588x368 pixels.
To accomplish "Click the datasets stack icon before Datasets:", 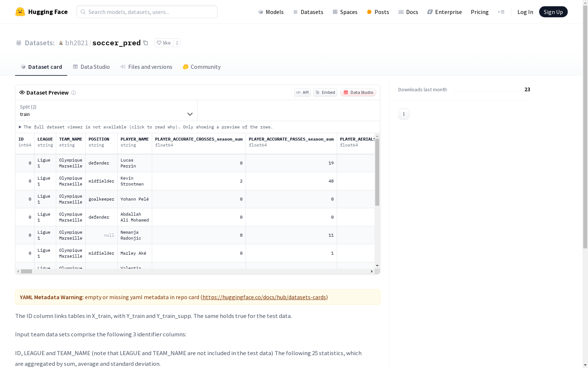I will [x=19, y=43].
